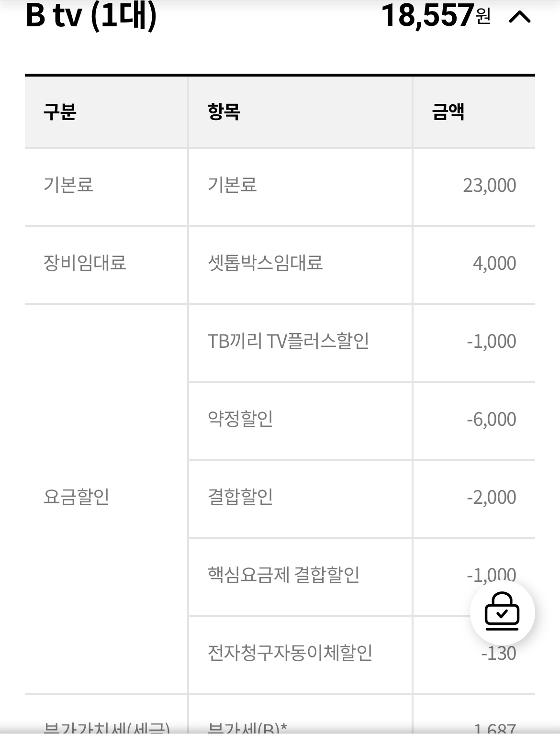Select the 금액 column header

tap(448, 112)
